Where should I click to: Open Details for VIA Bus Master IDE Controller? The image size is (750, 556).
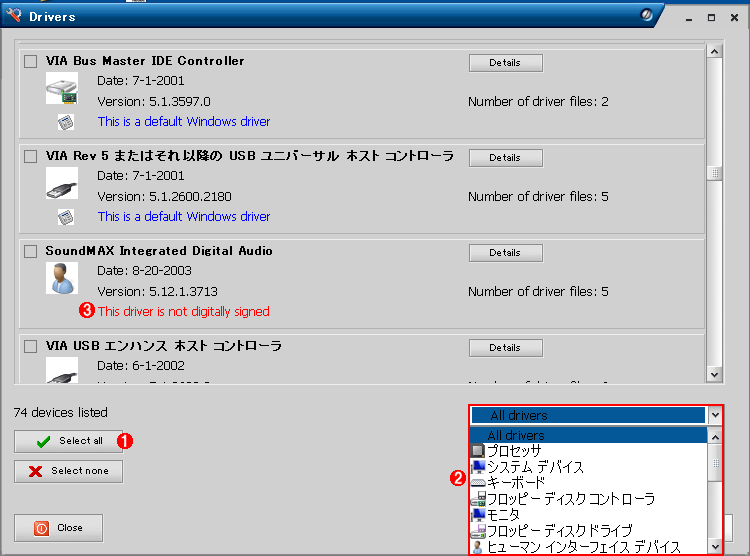[x=506, y=63]
